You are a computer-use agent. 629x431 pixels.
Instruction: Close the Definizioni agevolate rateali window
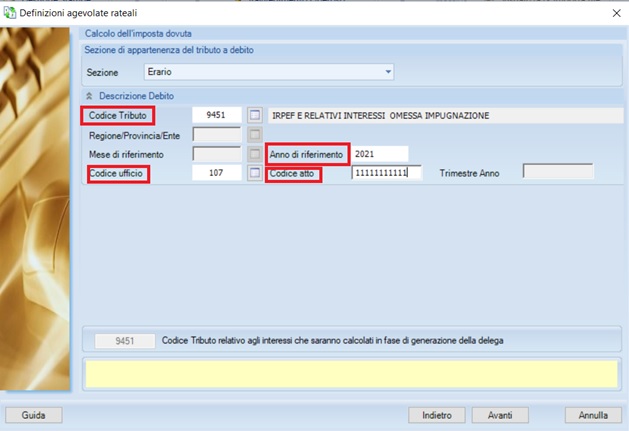613,12
